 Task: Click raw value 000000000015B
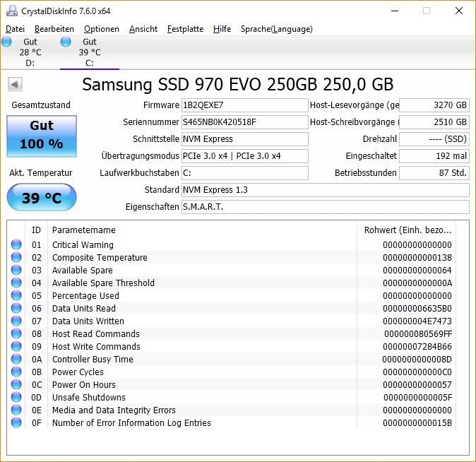pyautogui.click(x=417, y=423)
